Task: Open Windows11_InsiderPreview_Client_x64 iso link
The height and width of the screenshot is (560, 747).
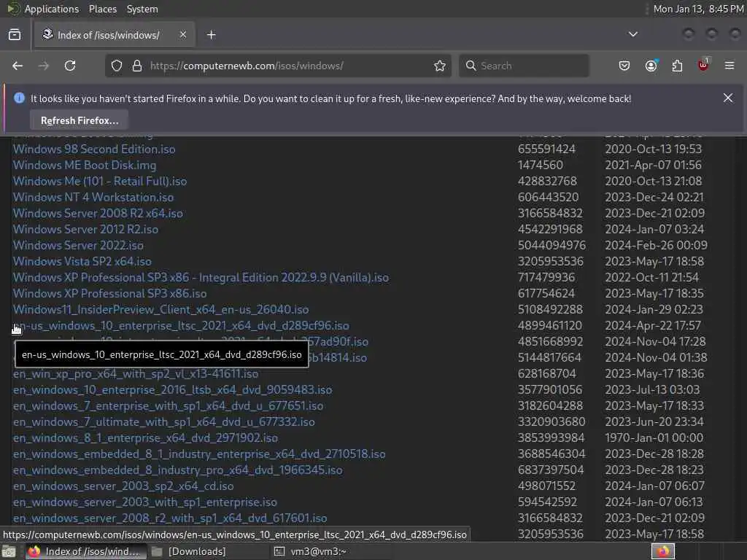Action: [x=161, y=309]
